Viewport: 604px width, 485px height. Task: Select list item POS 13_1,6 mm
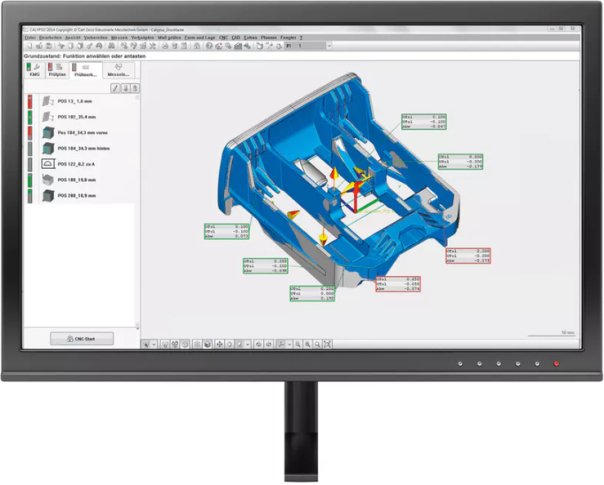coord(74,102)
